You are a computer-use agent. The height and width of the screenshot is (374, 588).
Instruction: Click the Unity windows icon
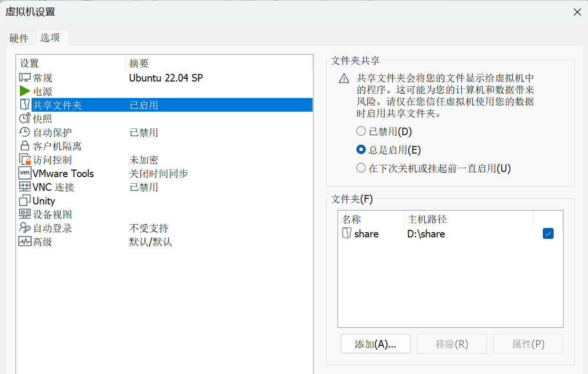click(24, 201)
